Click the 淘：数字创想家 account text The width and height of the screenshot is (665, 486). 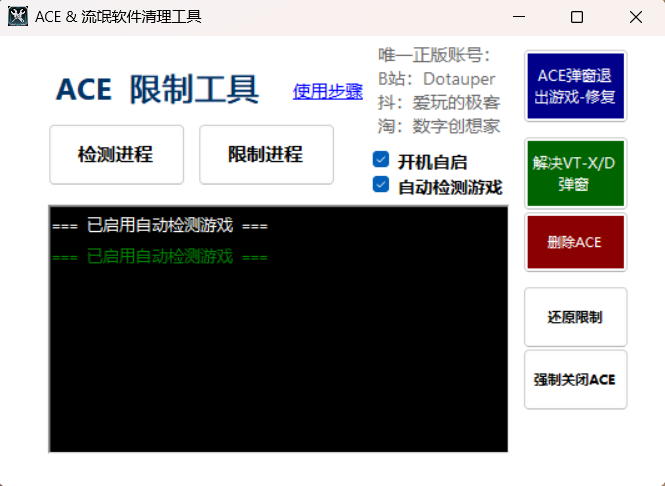click(439, 126)
